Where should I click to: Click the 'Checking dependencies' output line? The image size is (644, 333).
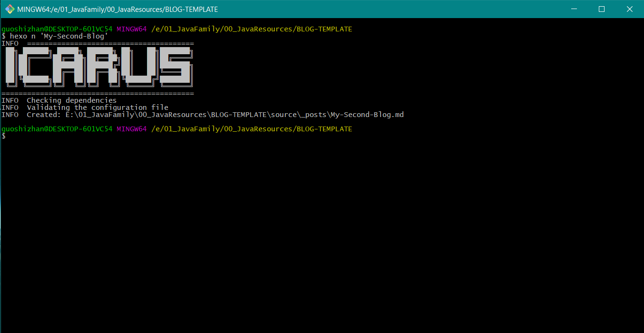pos(71,100)
